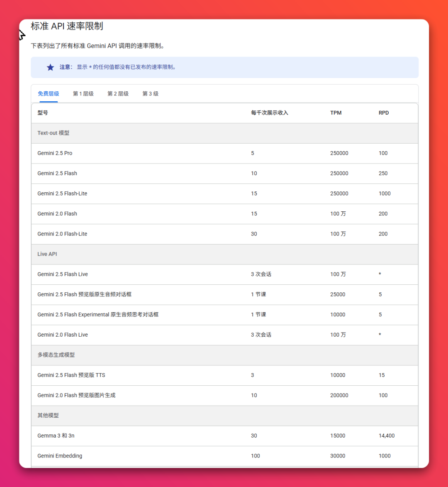Click the RPD asterisk for Gemini 2.0 Flash Live
The width and height of the screenshot is (448, 487).
[x=380, y=335]
